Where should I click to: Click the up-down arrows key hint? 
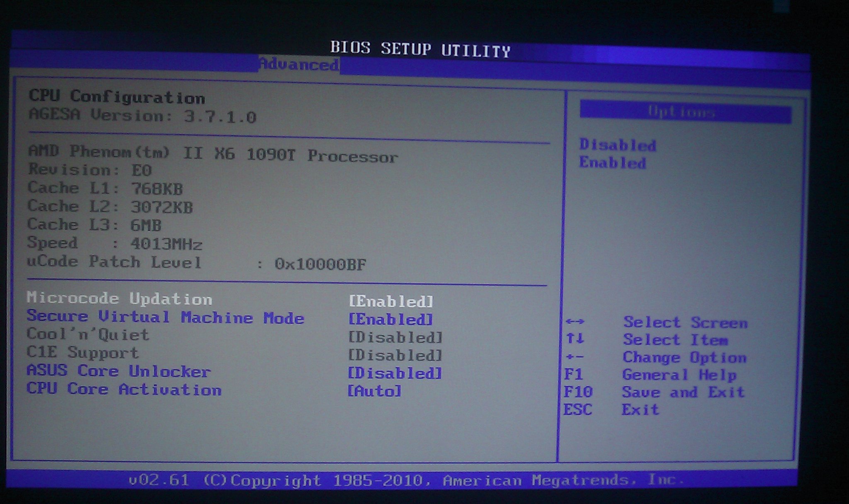pos(575,339)
